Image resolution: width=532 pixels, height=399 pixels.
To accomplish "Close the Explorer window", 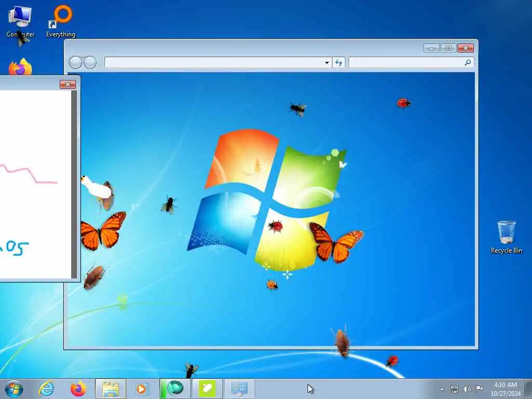I will pyautogui.click(x=465, y=48).
